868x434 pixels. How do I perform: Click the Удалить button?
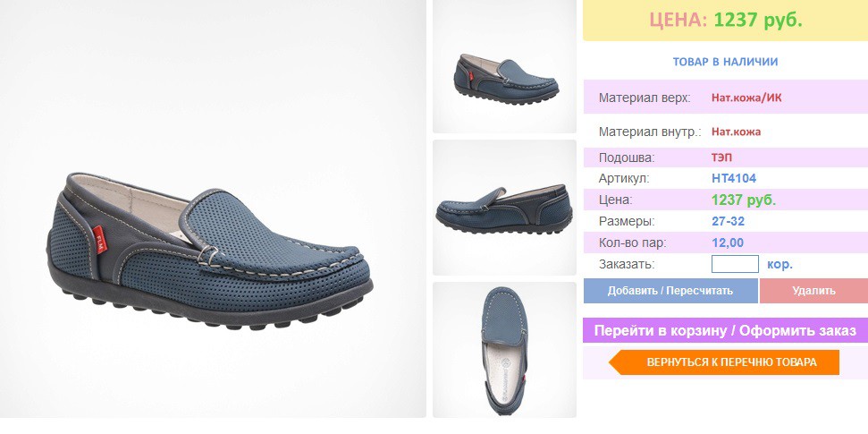point(813,291)
